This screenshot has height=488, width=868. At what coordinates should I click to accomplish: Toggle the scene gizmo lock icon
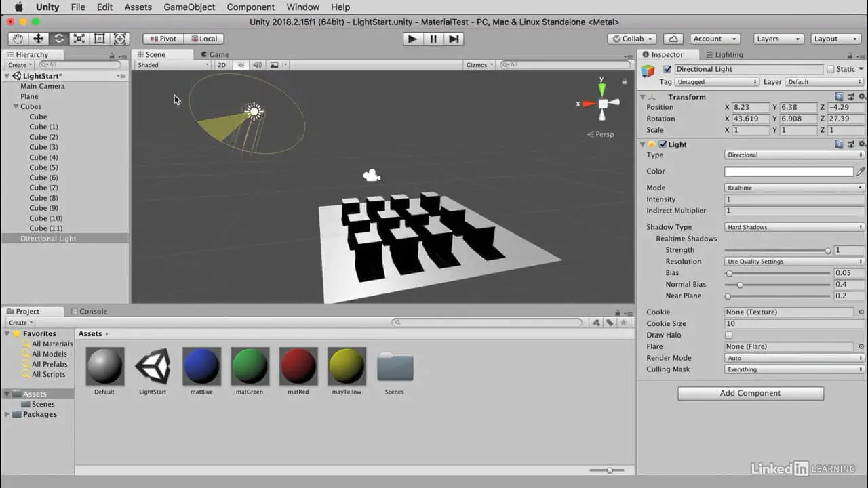click(x=624, y=81)
